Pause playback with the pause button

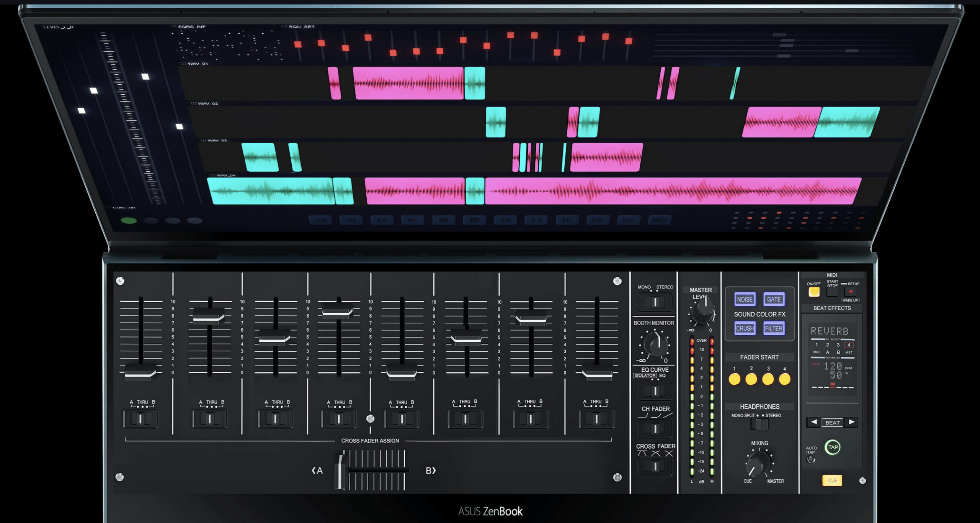[x=505, y=220]
